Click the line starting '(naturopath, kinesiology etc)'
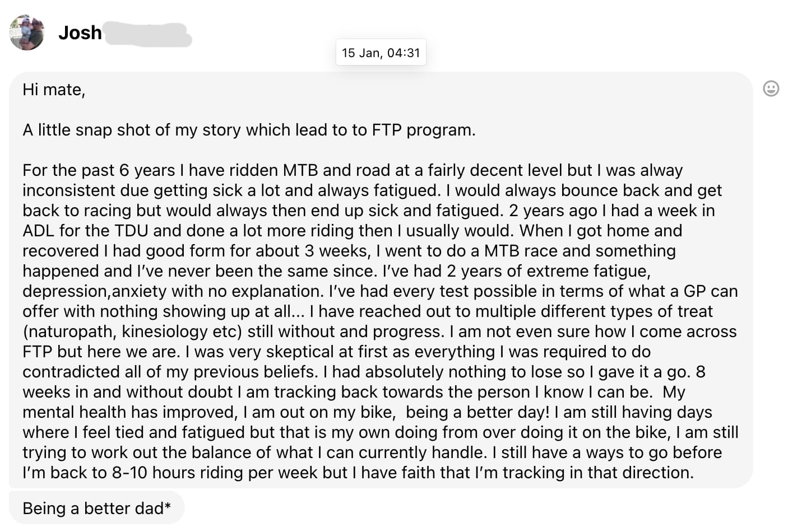788x532 pixels. pyautogui.click(x=379, y=332)
